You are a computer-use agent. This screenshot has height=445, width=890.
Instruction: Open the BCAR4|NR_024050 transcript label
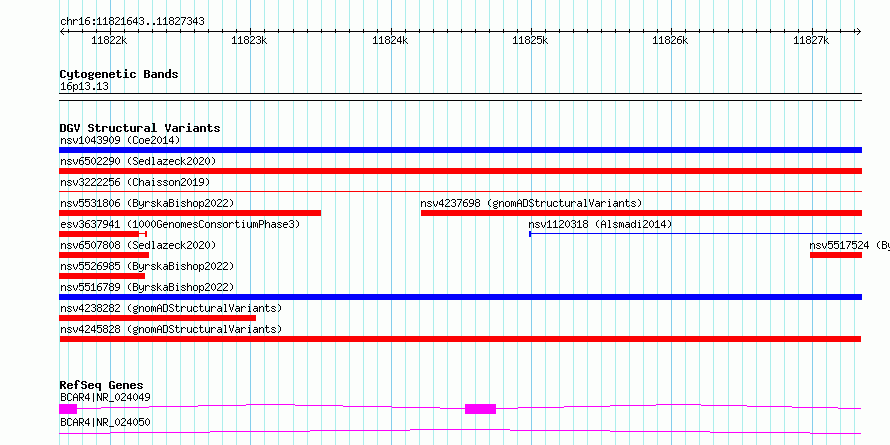coord(105,422)
